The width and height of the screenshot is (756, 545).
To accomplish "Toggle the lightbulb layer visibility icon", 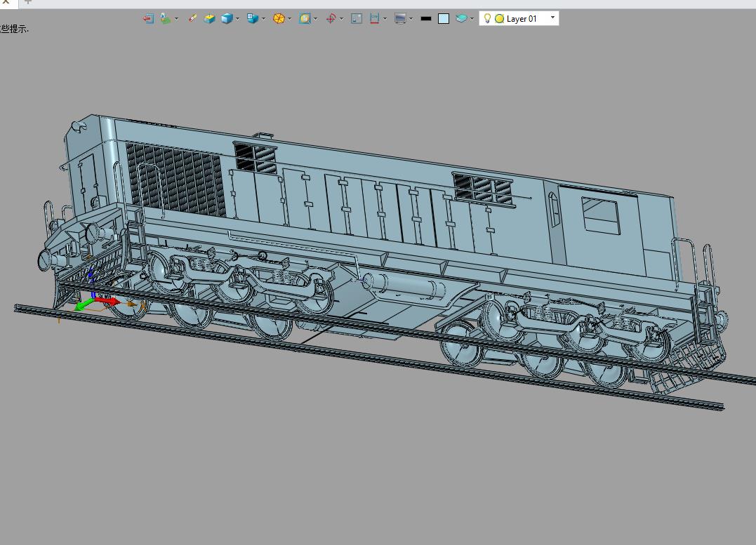I will click(487, 18).
